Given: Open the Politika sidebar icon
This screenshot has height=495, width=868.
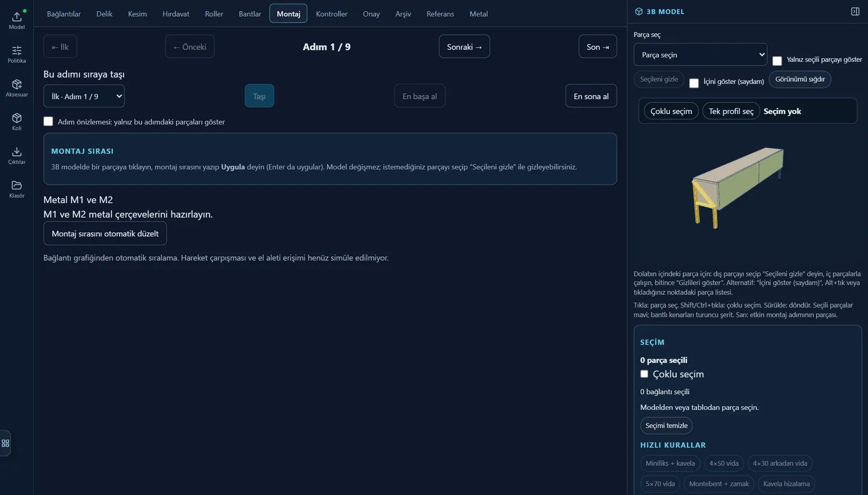Looking at the screenshot, I should pos(17,54).
